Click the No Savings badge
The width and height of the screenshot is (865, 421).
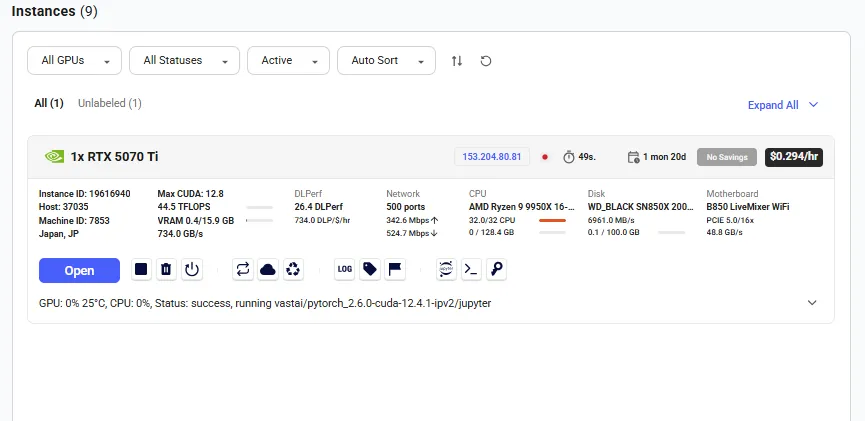tap(727, 157)
